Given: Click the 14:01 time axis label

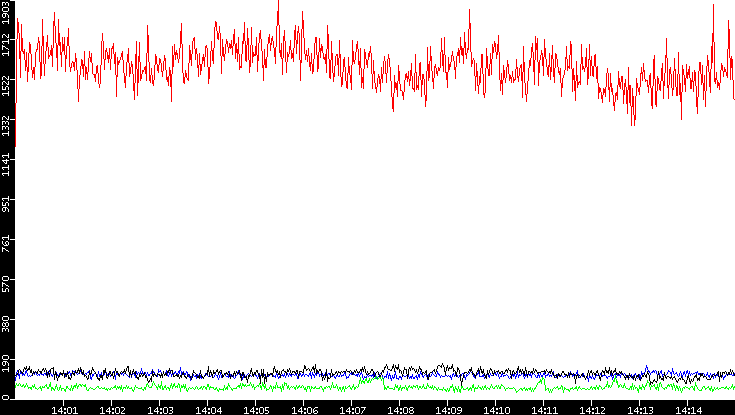Looking at the screenshot, I should coord(64,411).
